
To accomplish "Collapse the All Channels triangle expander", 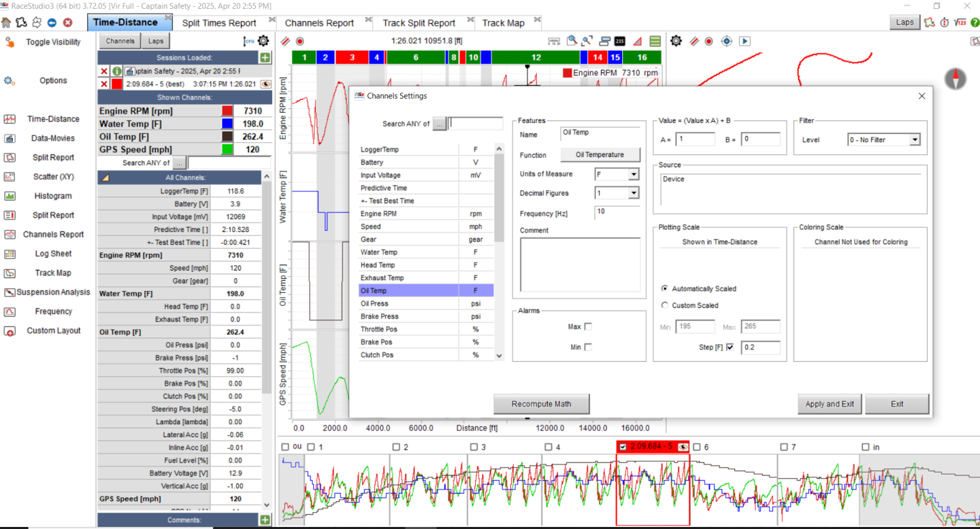I will [x=105, y=177].
